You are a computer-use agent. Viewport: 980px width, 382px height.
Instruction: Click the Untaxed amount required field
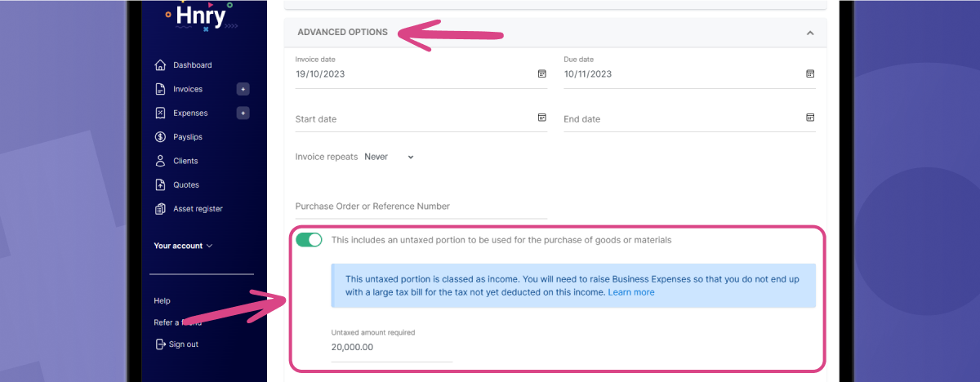(x=391, y=347)
